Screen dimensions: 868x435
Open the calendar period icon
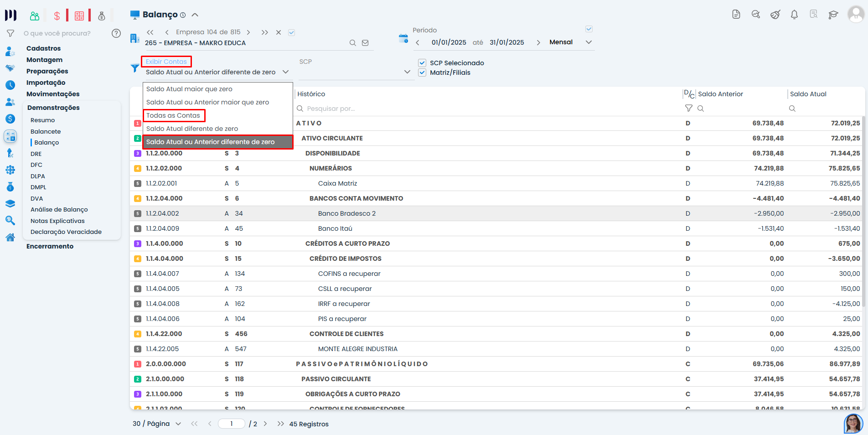point(403,39)
